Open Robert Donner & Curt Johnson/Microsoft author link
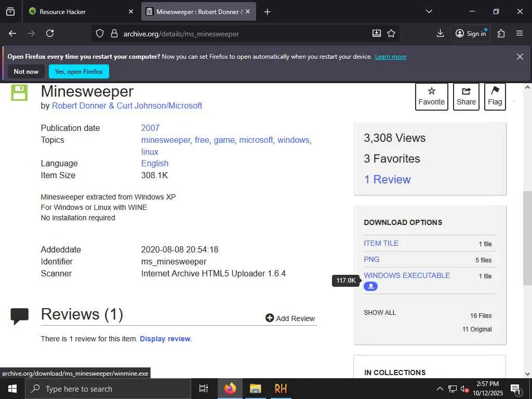 tap(127, 105)
